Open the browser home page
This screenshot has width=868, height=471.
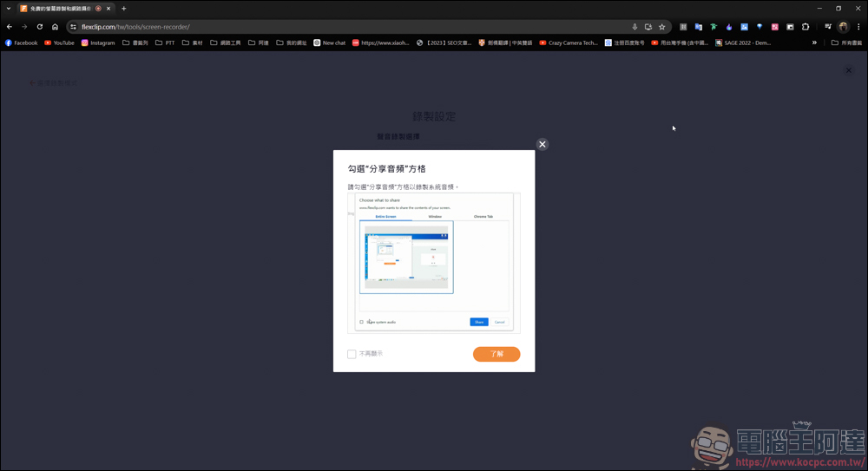55,27
